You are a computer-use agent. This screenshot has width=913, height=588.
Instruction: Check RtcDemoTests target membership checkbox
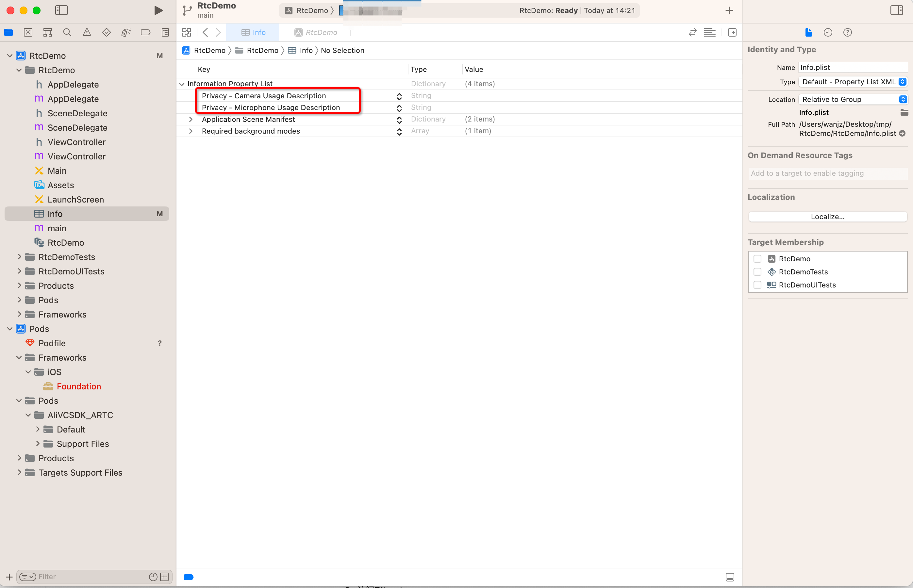757,272
